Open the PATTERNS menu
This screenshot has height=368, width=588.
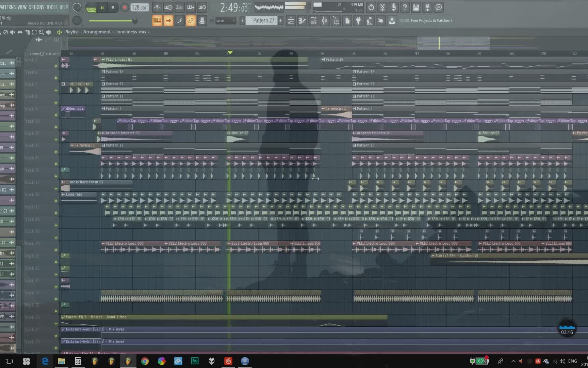tap(7, 7)
